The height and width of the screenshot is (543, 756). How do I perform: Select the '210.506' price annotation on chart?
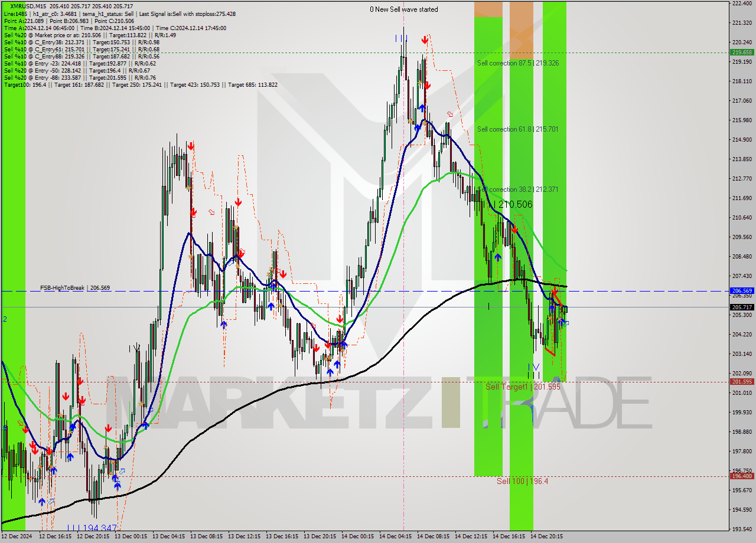pyautogui.click(x=515, y=204)
